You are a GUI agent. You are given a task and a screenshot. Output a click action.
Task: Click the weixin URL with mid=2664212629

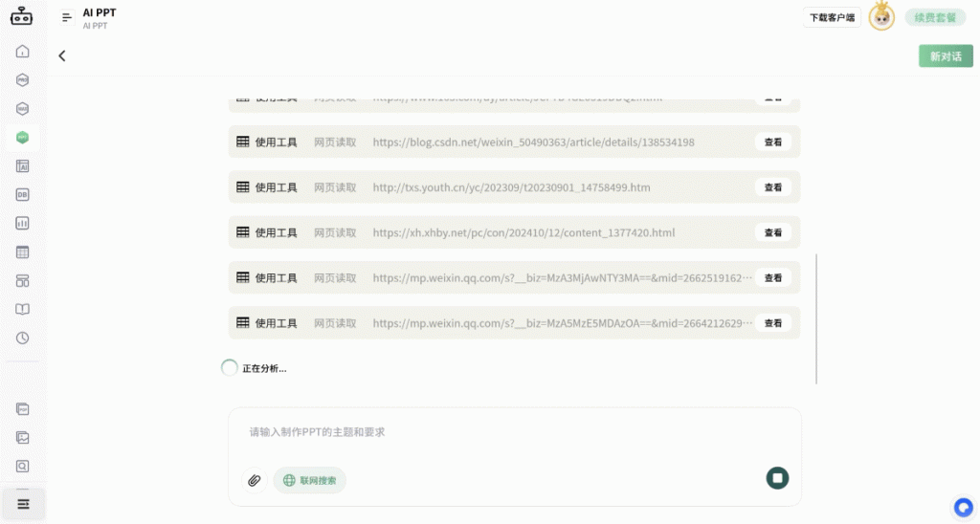pyautogui.click(x=562, y=323)
